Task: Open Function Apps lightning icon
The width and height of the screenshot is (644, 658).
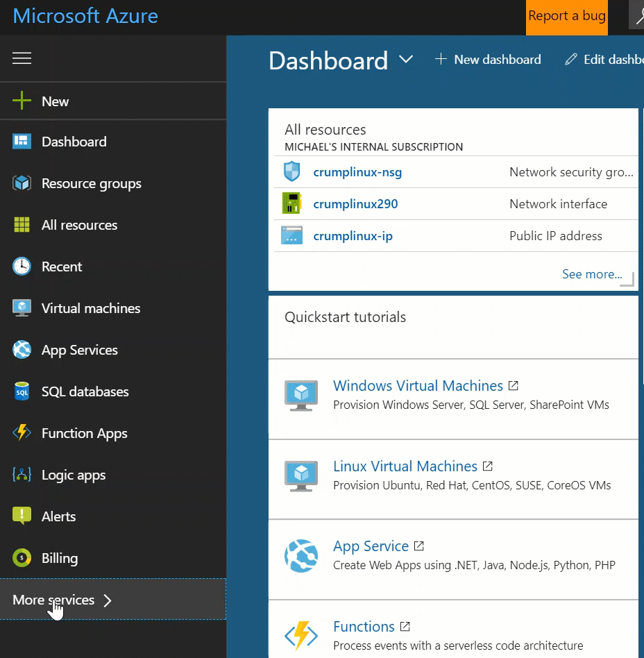Action: 22,433
